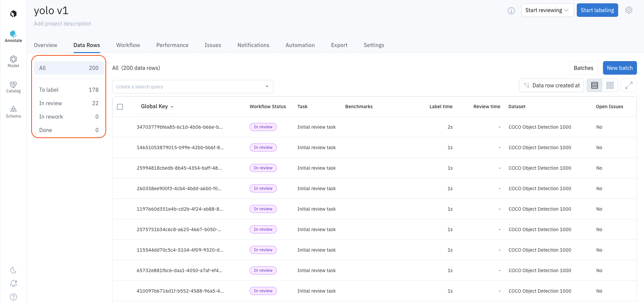The height and width of the screenshot is (302, 644).
Task: Click the New batch button
Action: pyautogui.click(x=619, y=68)
